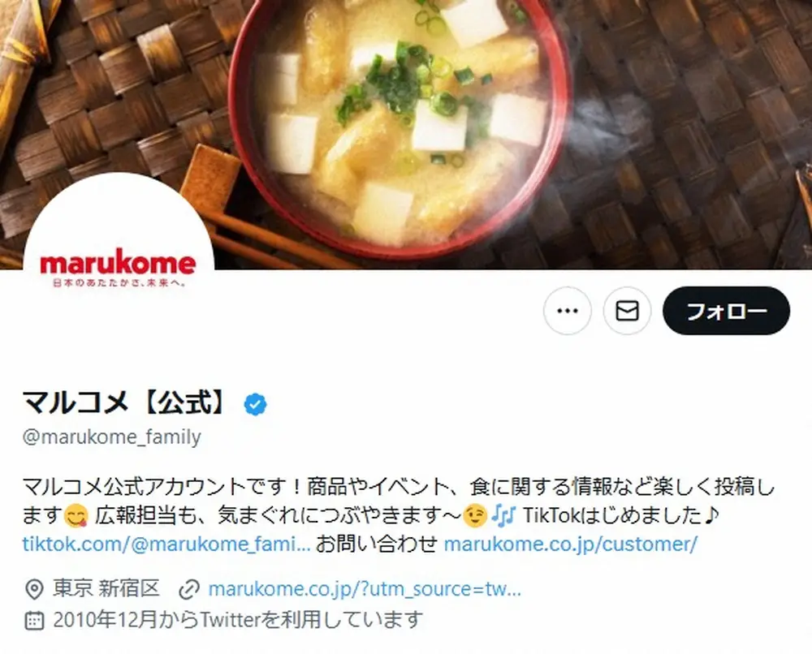Click the @marukome_family handle
The width and height of the screenshot is (812, 654).
(112, 437)
